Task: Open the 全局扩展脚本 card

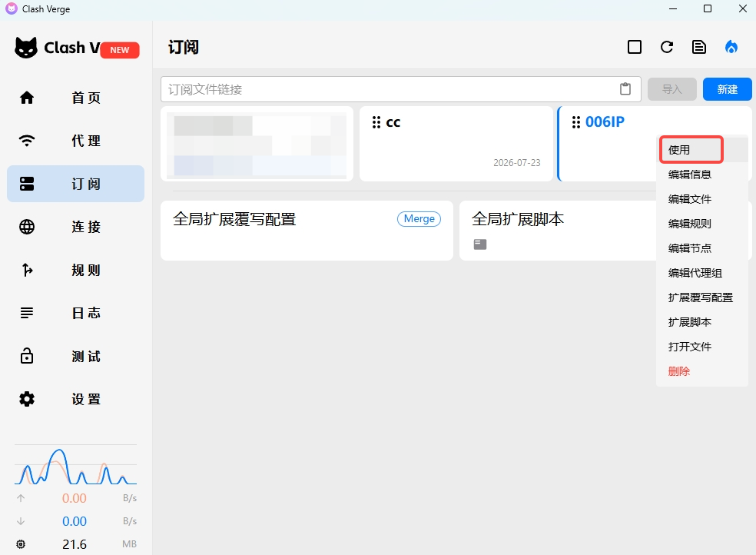Action: [x=558, y=231]
